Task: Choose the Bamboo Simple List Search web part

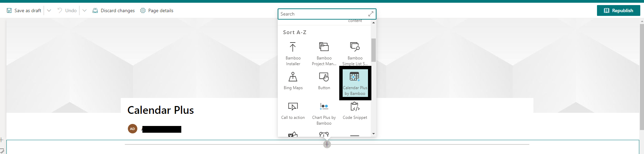Action: click(x=355, y=54)
